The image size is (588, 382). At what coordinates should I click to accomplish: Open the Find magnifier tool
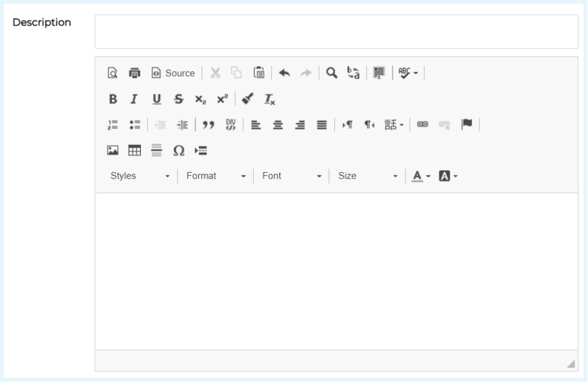pyautogui.click(x=332, y=73)
